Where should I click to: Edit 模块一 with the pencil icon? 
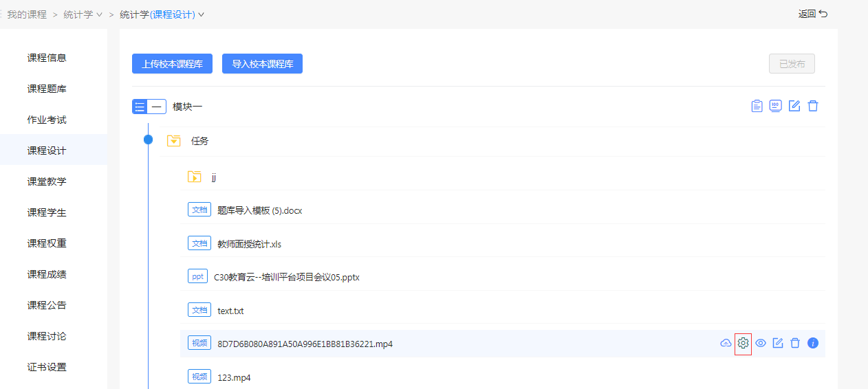(794, 106)
